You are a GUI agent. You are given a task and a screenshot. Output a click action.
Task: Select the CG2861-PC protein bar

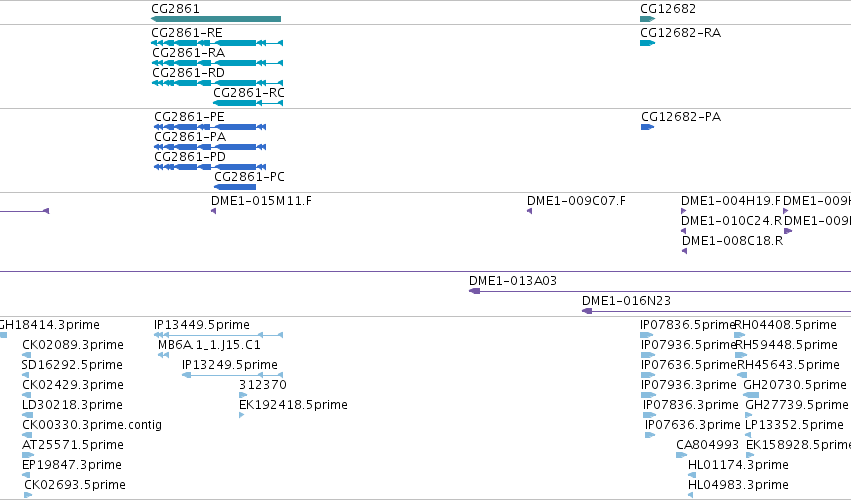[x=235, y=187]
